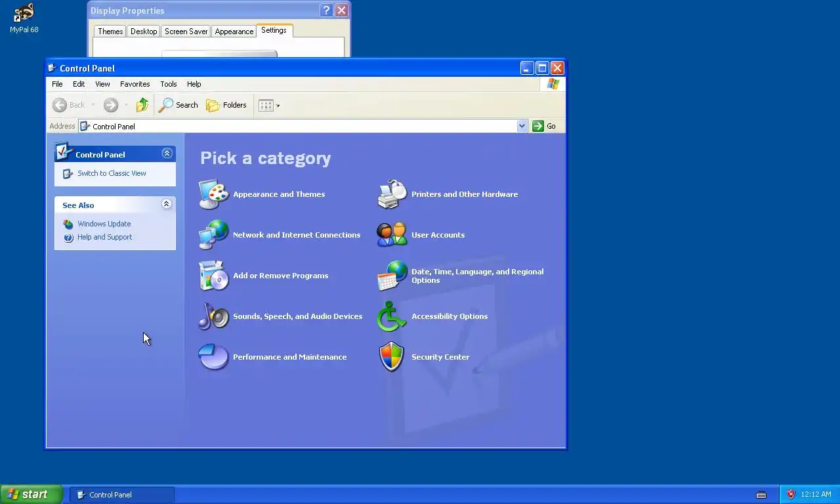Image resolution: width=840 pixels, height=504 pixels.
Task: Open the Favorites menu
Action: [x=135, y=84]
